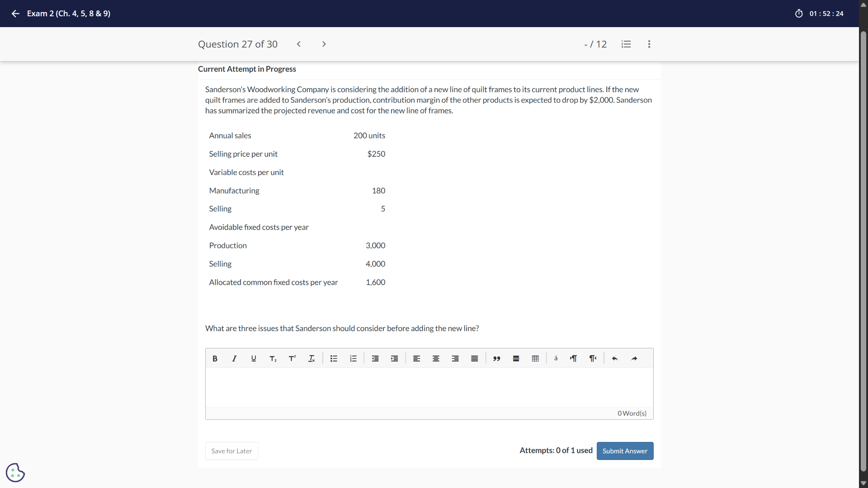The image size is (868, 488).
Task: Click the "4,000" selling cost value
Action: pos(376,264)
